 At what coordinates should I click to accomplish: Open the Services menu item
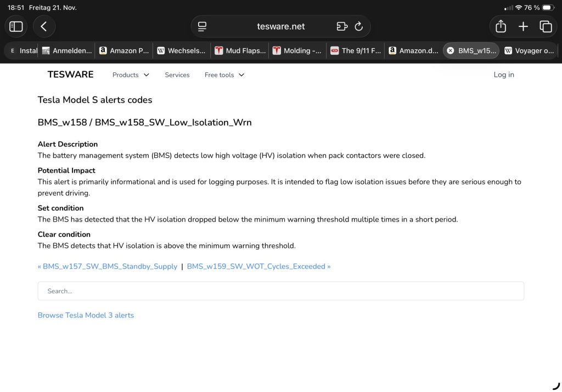[x=177, y=75]
